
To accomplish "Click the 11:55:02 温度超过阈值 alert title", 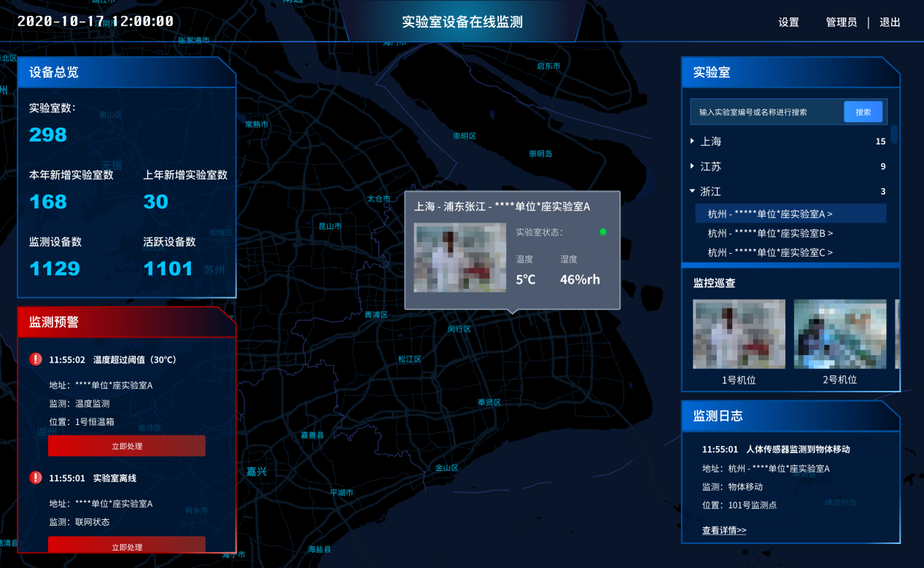I will tap(113, 359).
